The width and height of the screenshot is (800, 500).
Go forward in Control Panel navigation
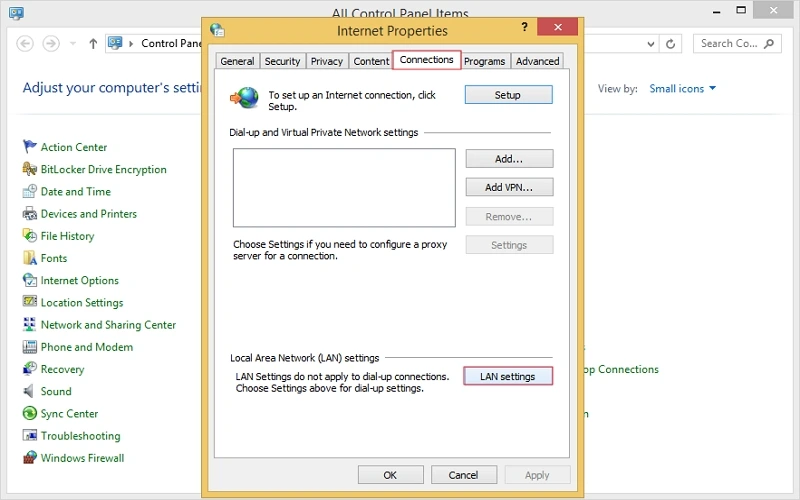(51, 43)
